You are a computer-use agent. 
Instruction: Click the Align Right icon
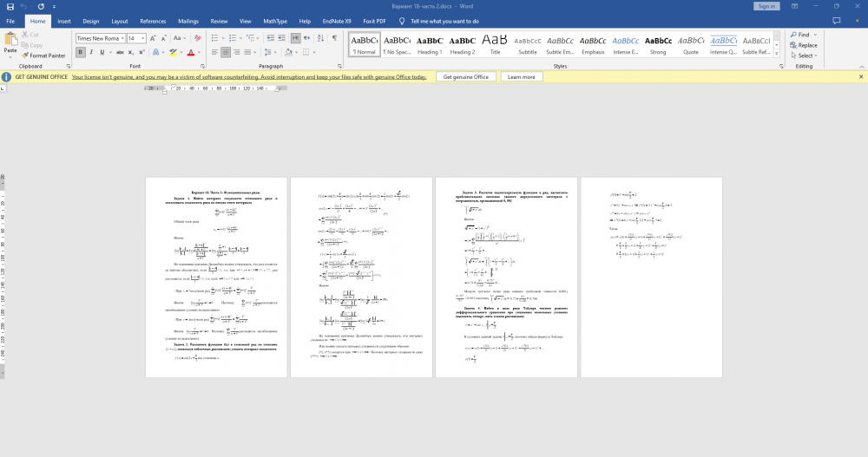click(x=237, y=52)
